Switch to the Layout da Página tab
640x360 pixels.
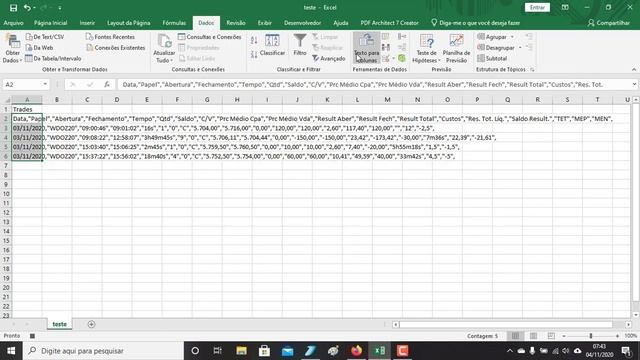coord(129,23)
